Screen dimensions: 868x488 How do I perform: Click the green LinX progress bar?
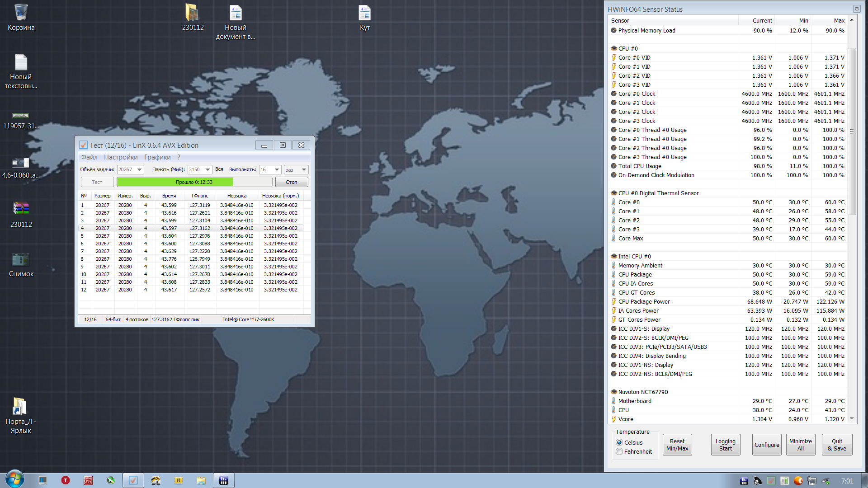(x=175, y=182)
